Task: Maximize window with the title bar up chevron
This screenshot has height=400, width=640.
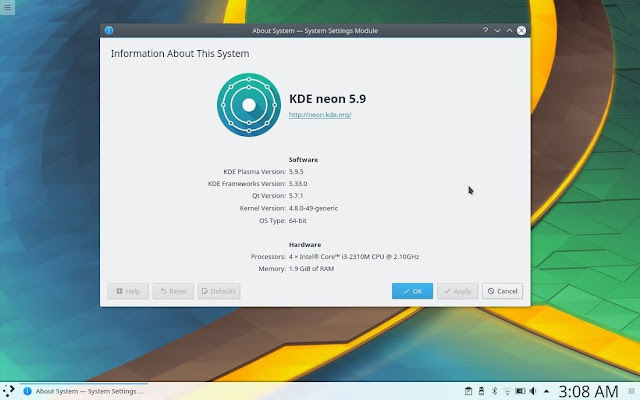Action: click(509, 31)
